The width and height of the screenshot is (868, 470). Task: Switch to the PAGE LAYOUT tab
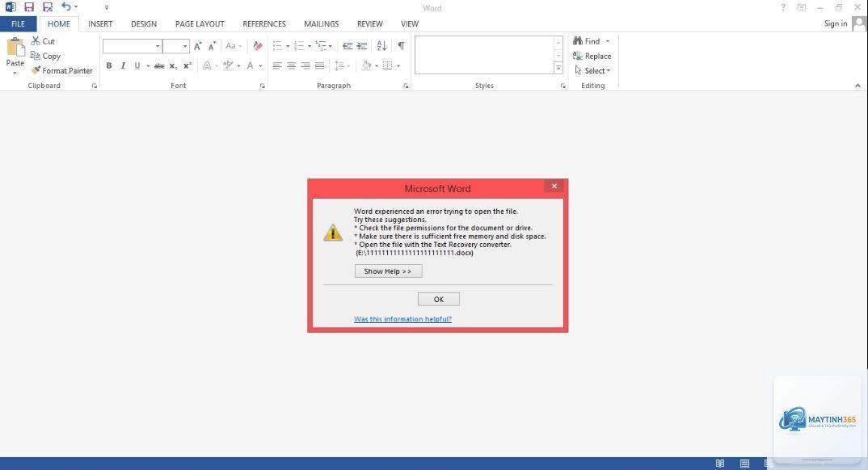pyautogui.click(x=200, y=23)
